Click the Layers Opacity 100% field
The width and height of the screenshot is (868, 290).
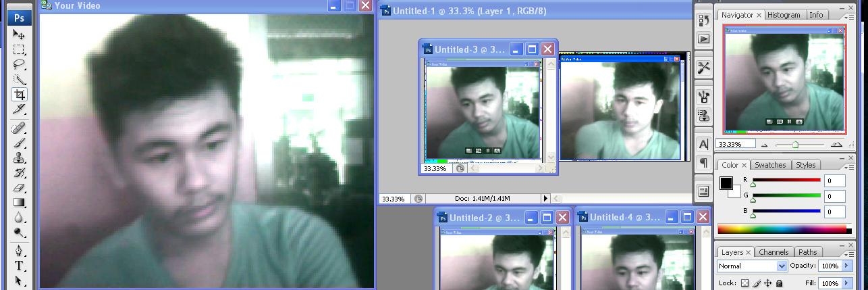click(x=830, y=266)
